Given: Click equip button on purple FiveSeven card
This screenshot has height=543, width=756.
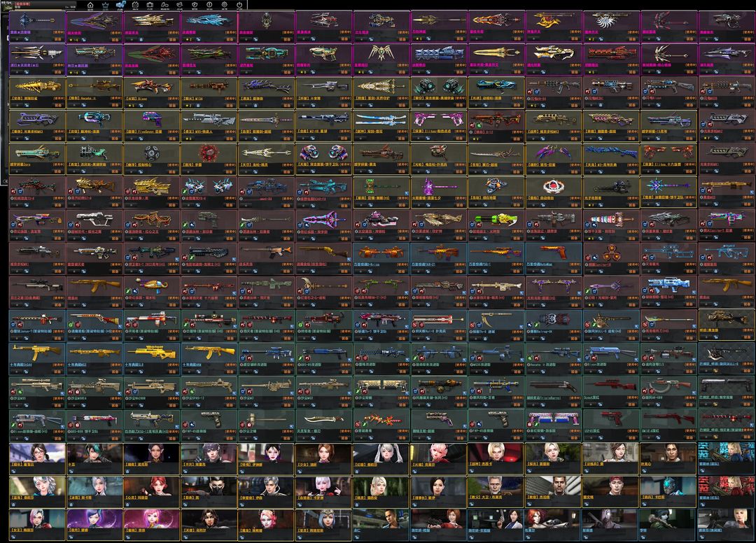Looking at the screenshot, I should (x=173, y=139).
